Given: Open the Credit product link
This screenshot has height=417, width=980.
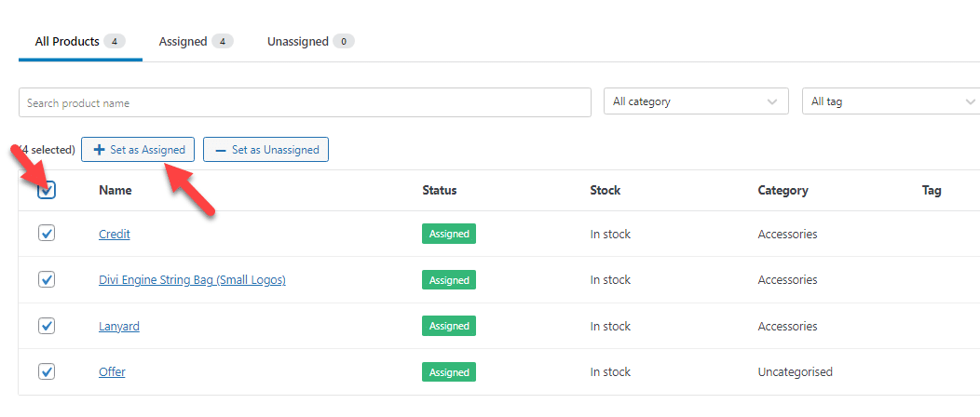Looking at the screenshot, I should pyautogui.click(x=115, y=234).
